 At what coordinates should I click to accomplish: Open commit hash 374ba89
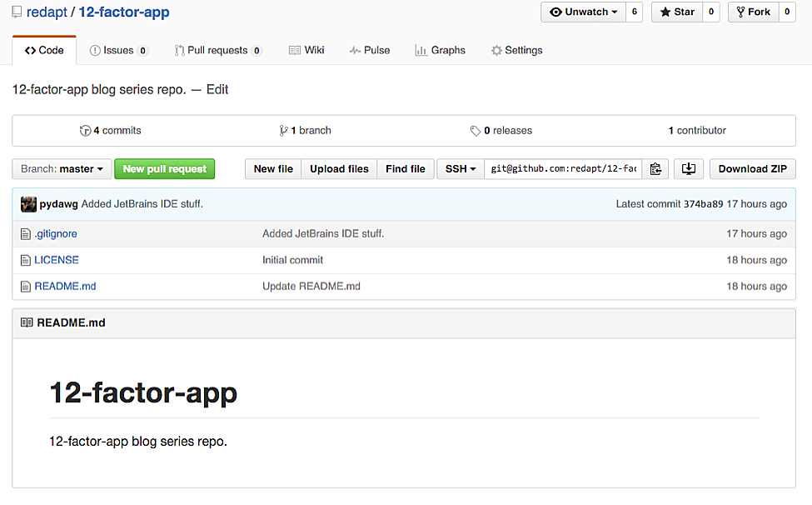tap(703, 204)
